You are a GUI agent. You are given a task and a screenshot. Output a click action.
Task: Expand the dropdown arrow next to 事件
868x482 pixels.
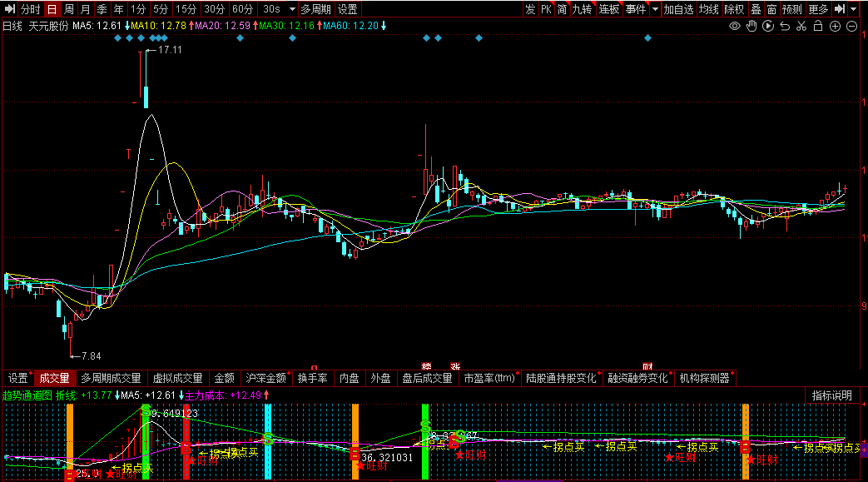[x=655, y=9]
